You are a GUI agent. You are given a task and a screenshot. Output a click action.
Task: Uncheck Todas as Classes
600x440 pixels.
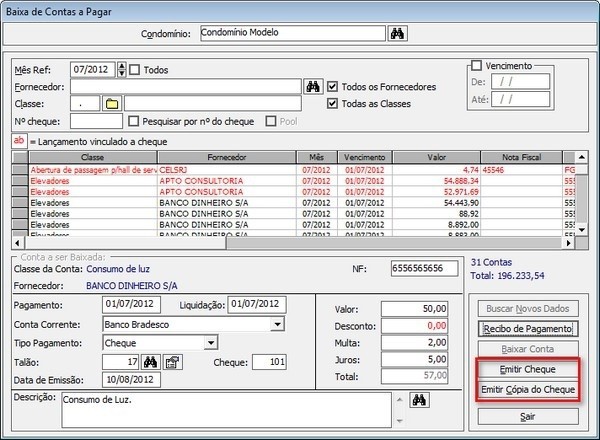(x=332, y=103)
